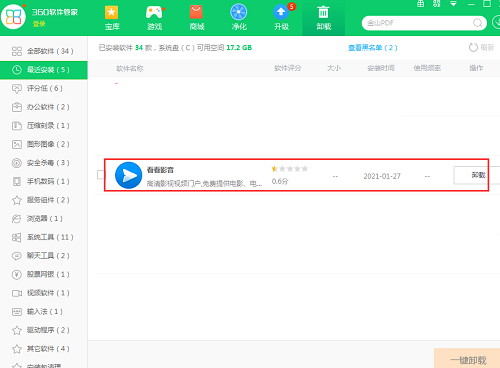Click the 看看影音 software name
This screenshot has height=368, width=500.
click(x=160, y=170)
